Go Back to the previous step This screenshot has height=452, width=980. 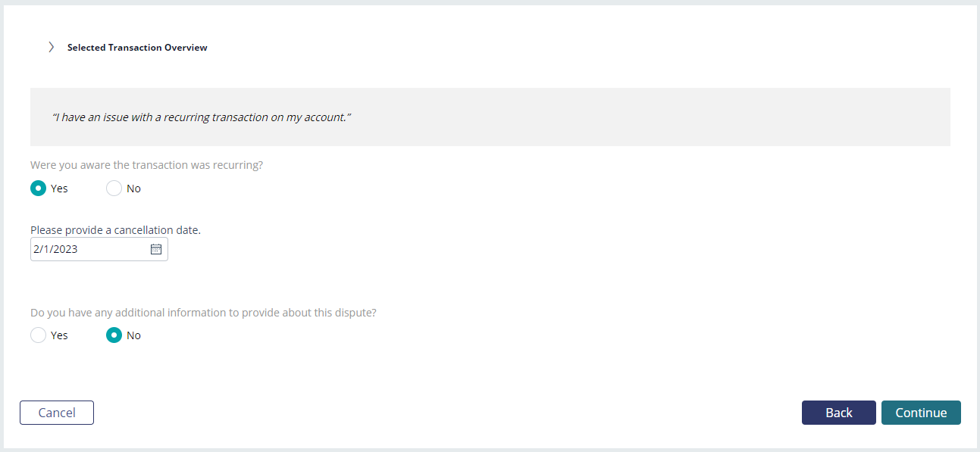pyautogui.click(x=839, y=413)
